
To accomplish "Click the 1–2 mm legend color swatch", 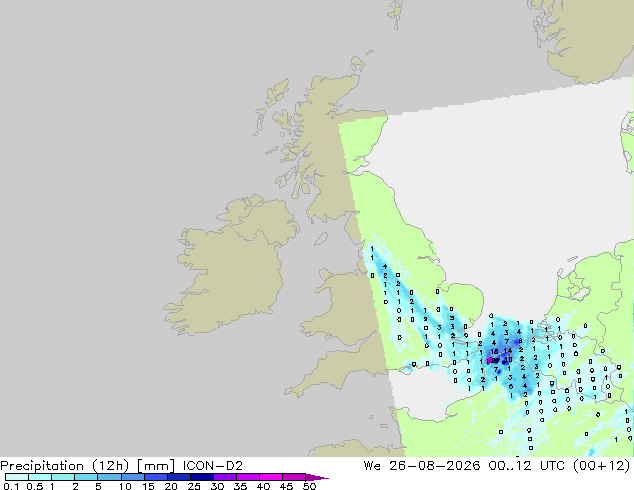I will pos(63,477).
